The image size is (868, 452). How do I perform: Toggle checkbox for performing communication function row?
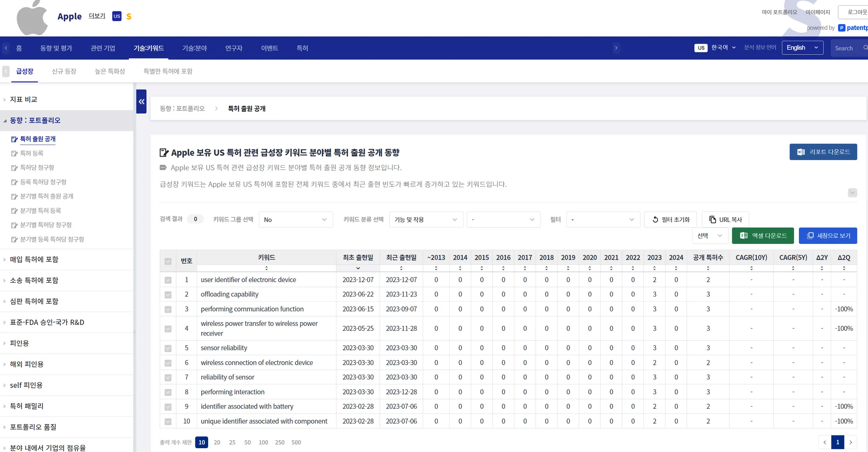coord(168,309)
